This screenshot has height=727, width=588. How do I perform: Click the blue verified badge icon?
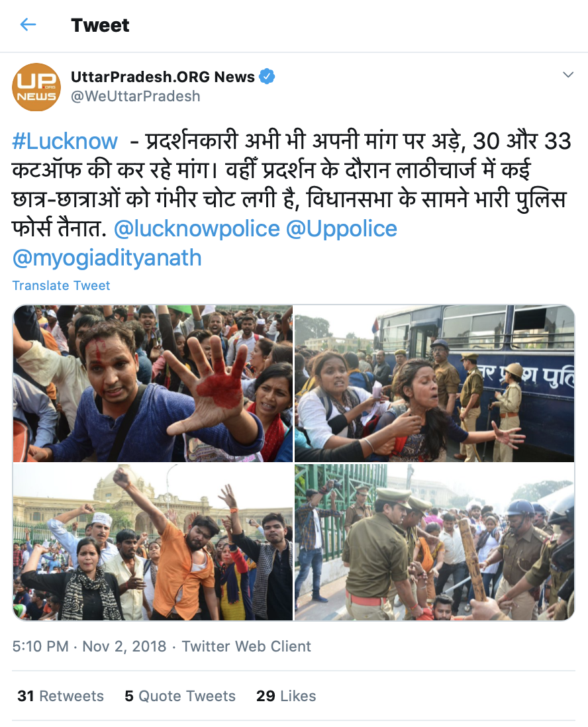point(267,76)
